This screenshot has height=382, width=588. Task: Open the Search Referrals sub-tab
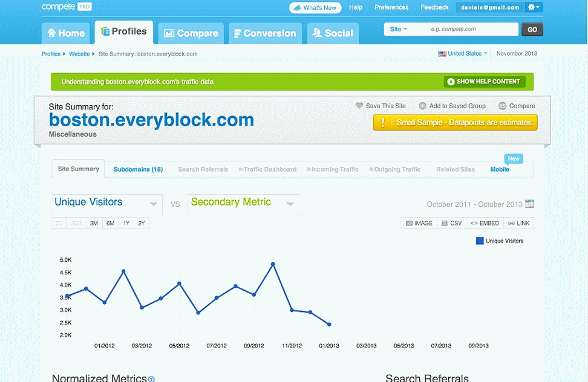pyautogui.click(x=203, y=169)
